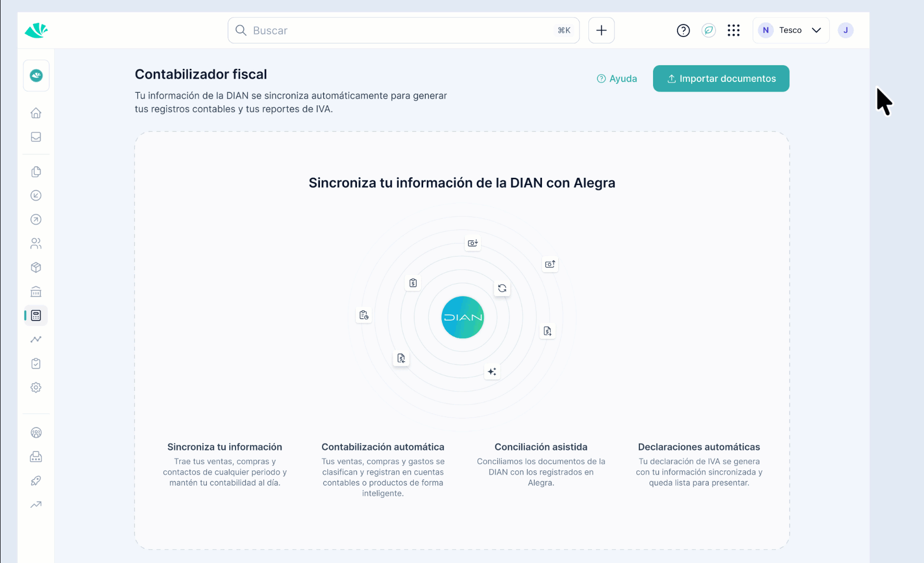Expand the Tesco company dropdown

pyautogui.click(x=791, y=30)
